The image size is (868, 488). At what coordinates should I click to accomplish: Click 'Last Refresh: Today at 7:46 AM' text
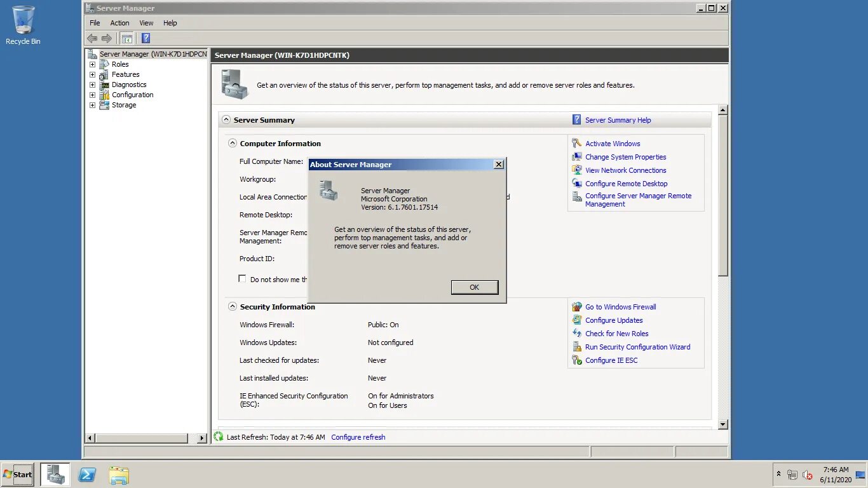point(276,437)
